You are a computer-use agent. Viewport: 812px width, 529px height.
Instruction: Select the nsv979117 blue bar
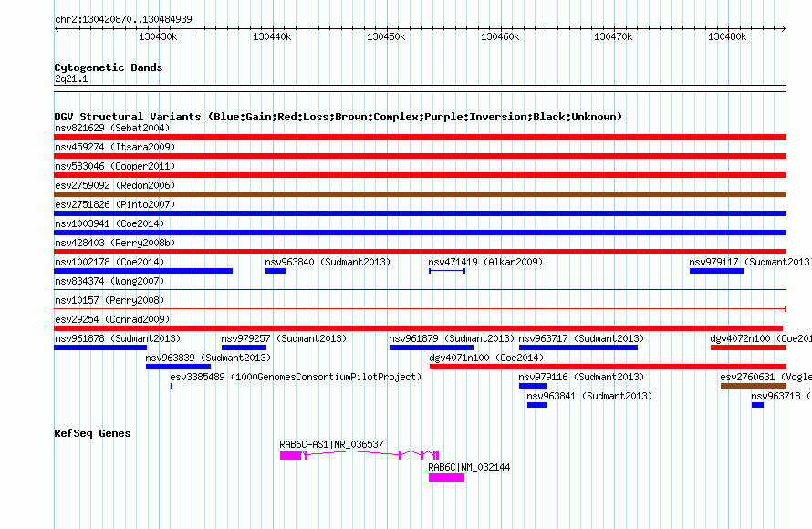(x=717, y=271)
